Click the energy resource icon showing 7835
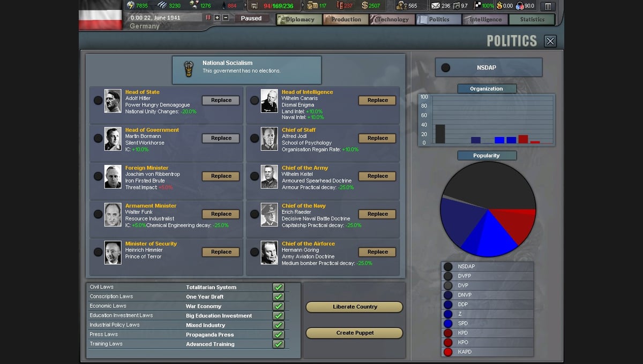The height and width of the screenshot is (364, 643). click(x=130, y=6)
